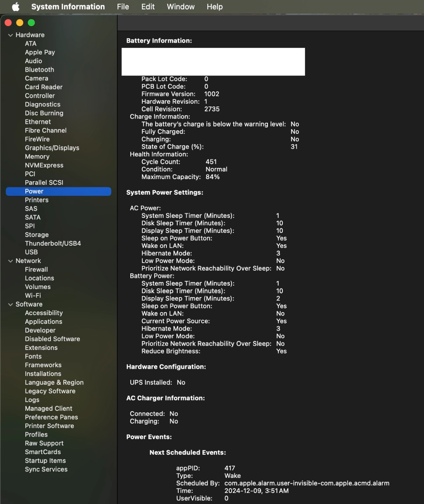Show Thunderbolt/USB4 hardware information
Screen dimensions: 424x504
coord(53,243)
